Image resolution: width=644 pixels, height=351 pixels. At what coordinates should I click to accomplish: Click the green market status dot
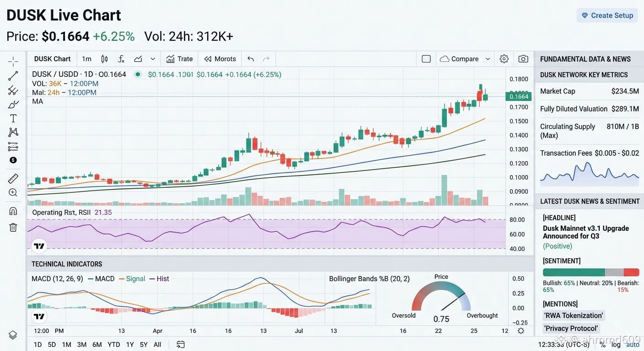pyautogui.click(x=138, y=74)
